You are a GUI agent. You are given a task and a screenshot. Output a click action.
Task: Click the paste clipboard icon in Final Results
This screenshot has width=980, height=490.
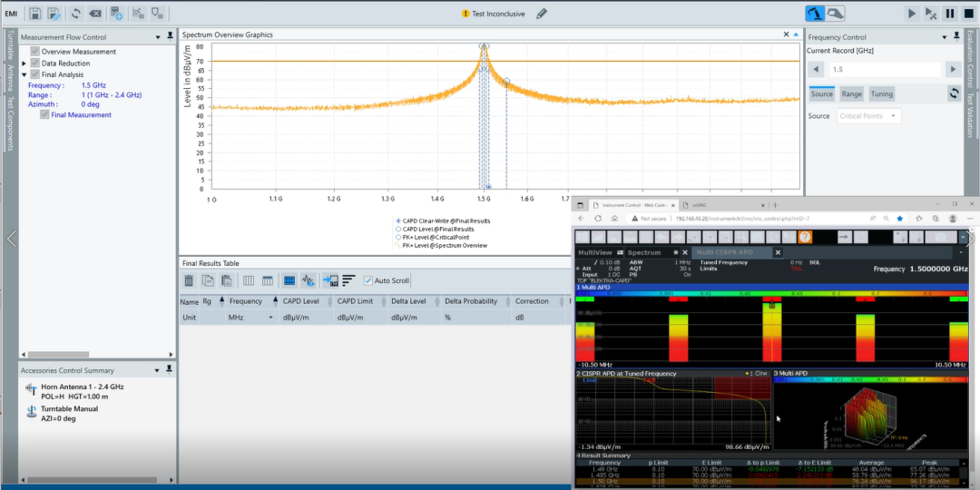coord(227,280)
